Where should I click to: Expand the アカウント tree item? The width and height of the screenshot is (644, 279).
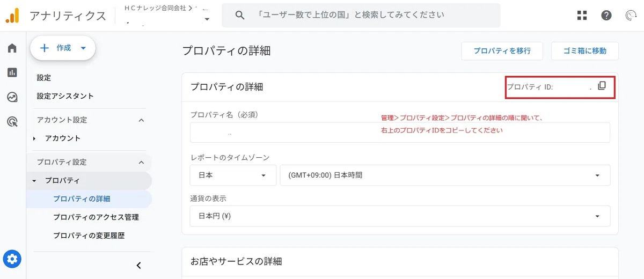(x=35, y=138)
